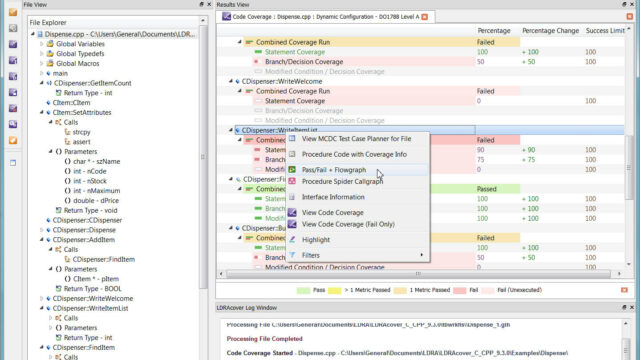Collapse CDispenser::GetItemCount node
Screen dimensions: 640x360
41,83
